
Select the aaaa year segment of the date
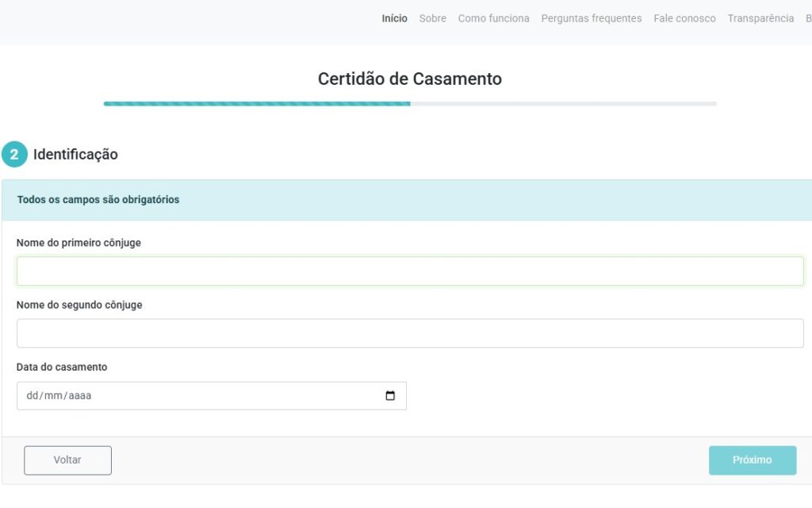tap(79, 396)
